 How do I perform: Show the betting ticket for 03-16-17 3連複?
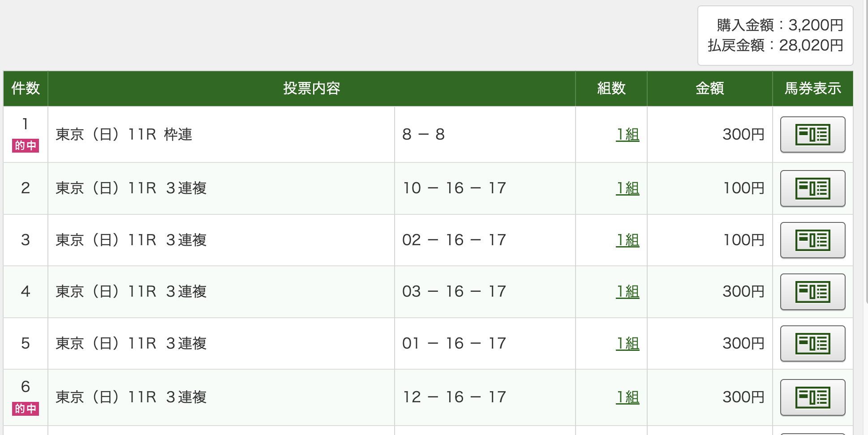pyautogui.click(x=812, y=292)
